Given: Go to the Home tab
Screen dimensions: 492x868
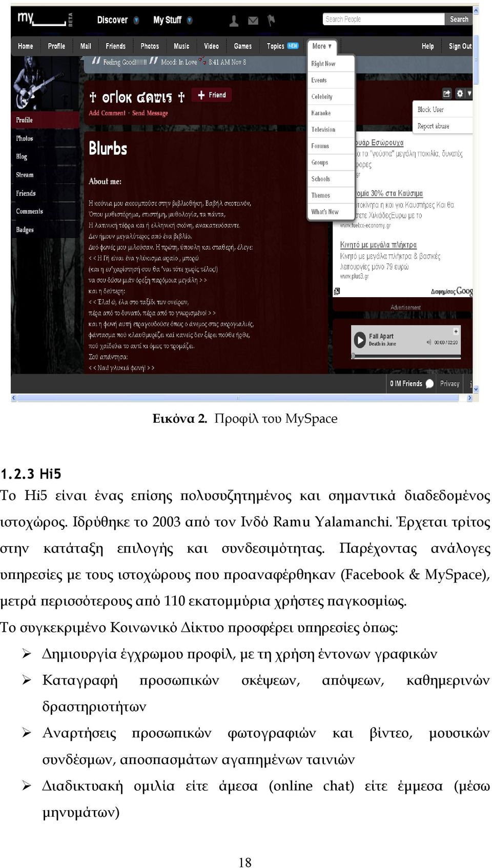Looking at the screenshot, I should click(x=26, y=46).
